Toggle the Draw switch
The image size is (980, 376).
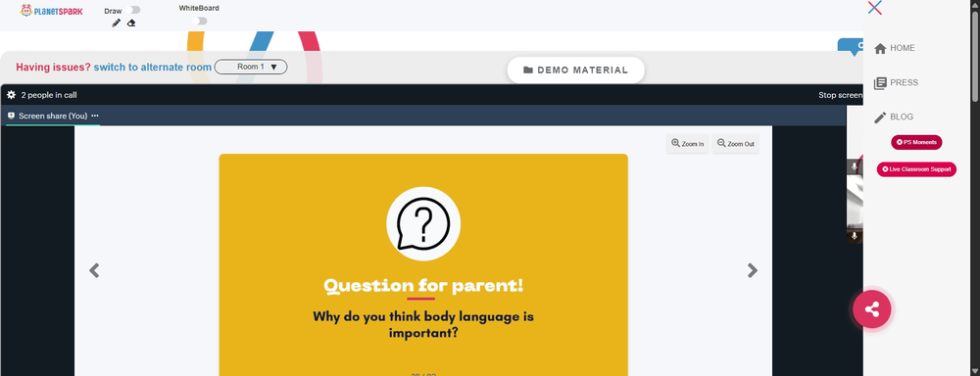(133, 10)
